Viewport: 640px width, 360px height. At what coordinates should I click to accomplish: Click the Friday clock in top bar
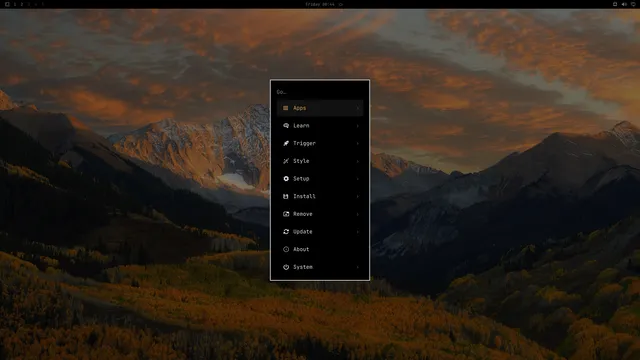(x=320, y=4)
